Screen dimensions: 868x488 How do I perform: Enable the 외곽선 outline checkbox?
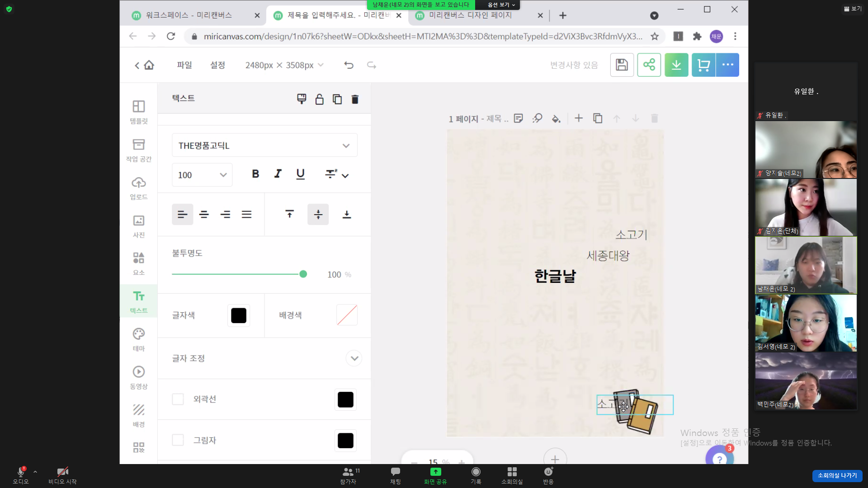tap(178, 399)
